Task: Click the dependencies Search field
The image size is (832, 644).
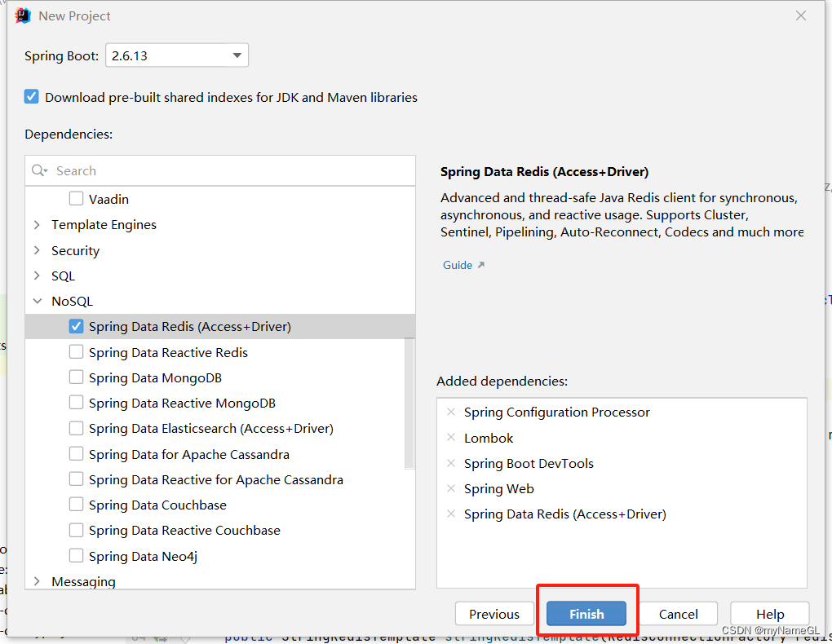Action: [x=220, y=170]
